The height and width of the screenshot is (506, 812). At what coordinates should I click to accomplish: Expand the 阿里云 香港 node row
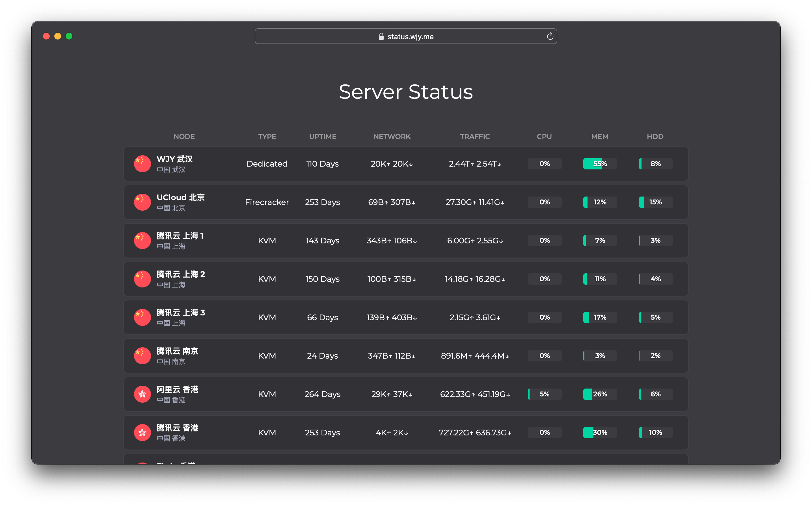406,394
